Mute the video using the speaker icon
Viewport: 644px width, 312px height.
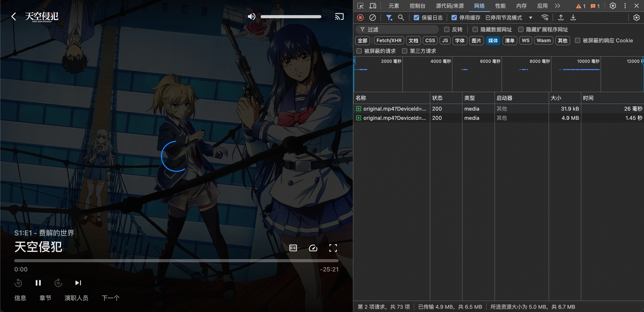pyautogui.click(x=251, y=16)
